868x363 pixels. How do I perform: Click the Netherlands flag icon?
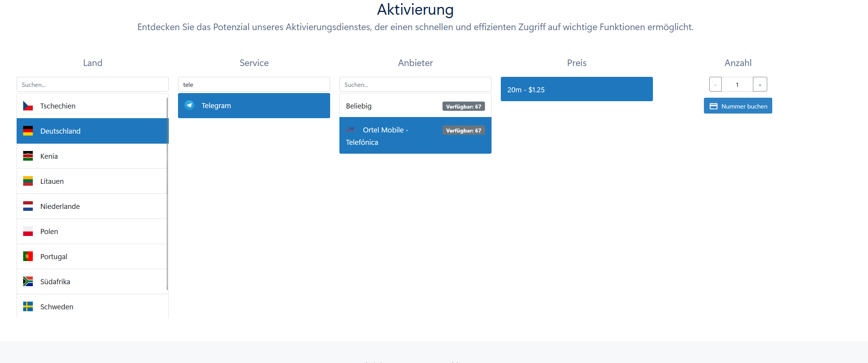point(28,206)
